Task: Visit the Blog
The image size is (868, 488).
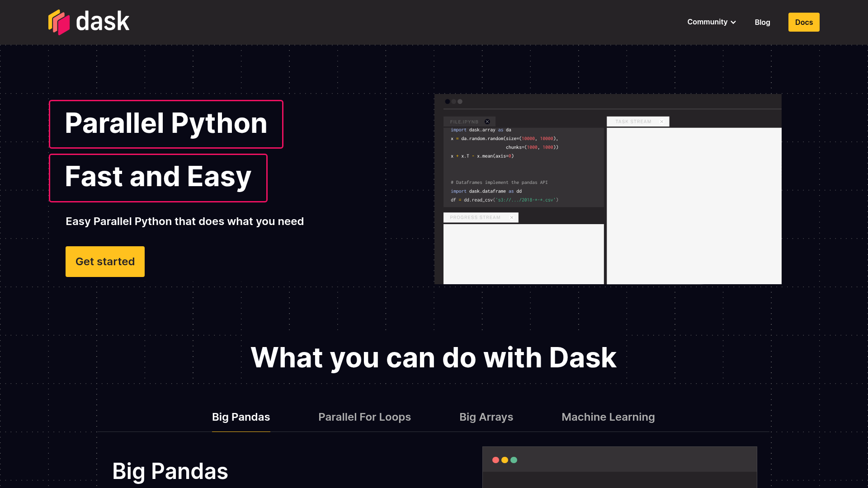Action: (762, 22)
